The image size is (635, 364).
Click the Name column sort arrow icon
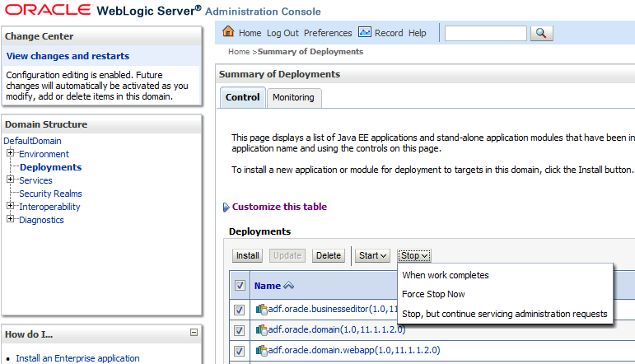pyautogui.click(x=288, y=286)
